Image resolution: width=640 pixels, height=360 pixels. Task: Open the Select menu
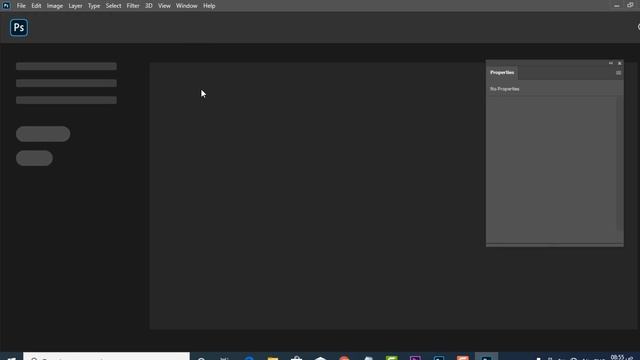click(x=113, y=6)
